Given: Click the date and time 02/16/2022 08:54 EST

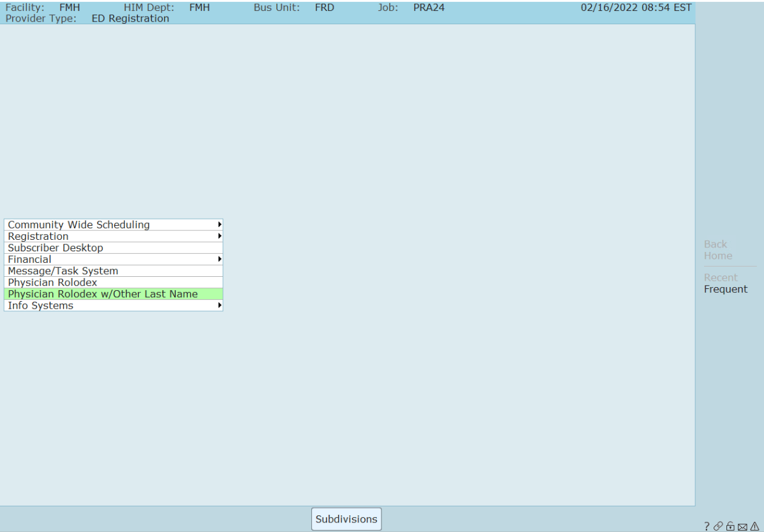Looking at the screenshot, I should [x=636, y=8].
